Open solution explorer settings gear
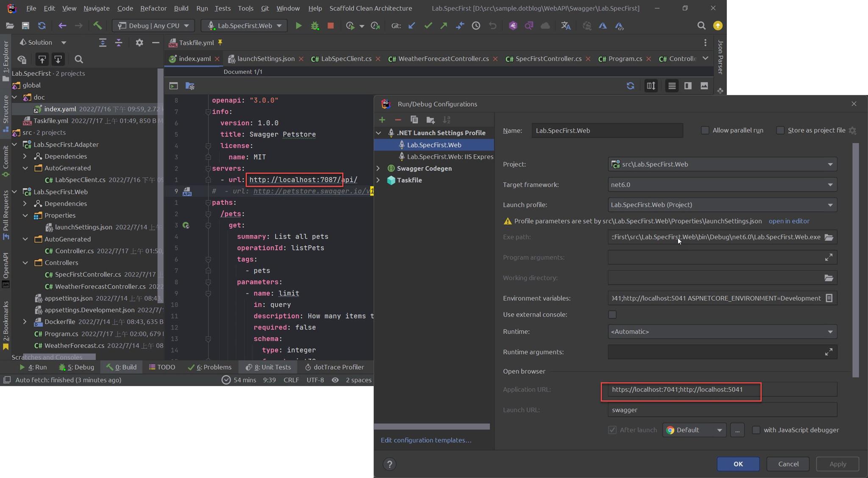 (x=139, y=42)
